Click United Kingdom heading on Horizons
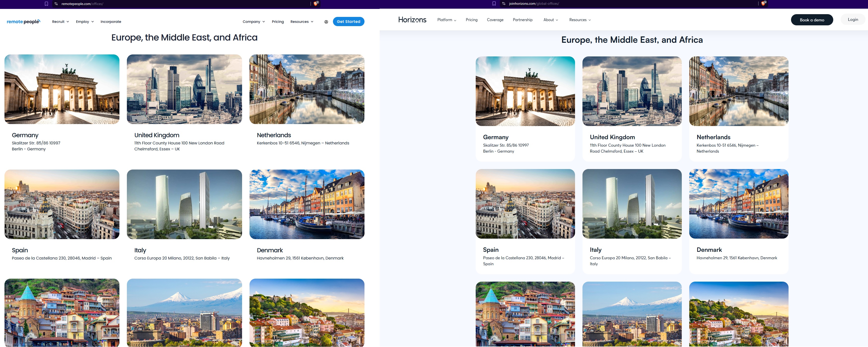The width and height of the screenshot is (868, 347). pos(612,137)
